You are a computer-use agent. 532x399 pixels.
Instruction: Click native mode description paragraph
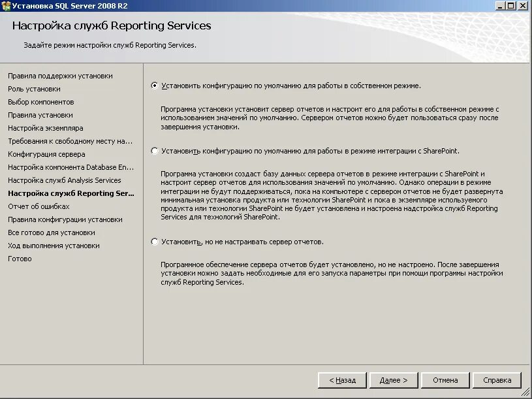click(x=330, y=118)
